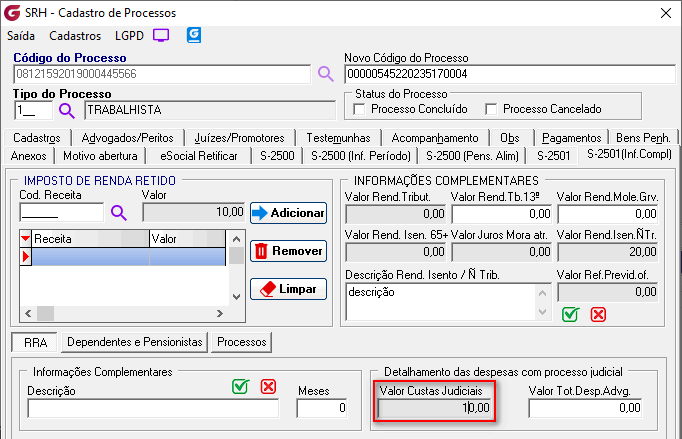Click Valor Rend.Tb.13º field
Viewport: 682px width, 439px height.
point(501,214)
